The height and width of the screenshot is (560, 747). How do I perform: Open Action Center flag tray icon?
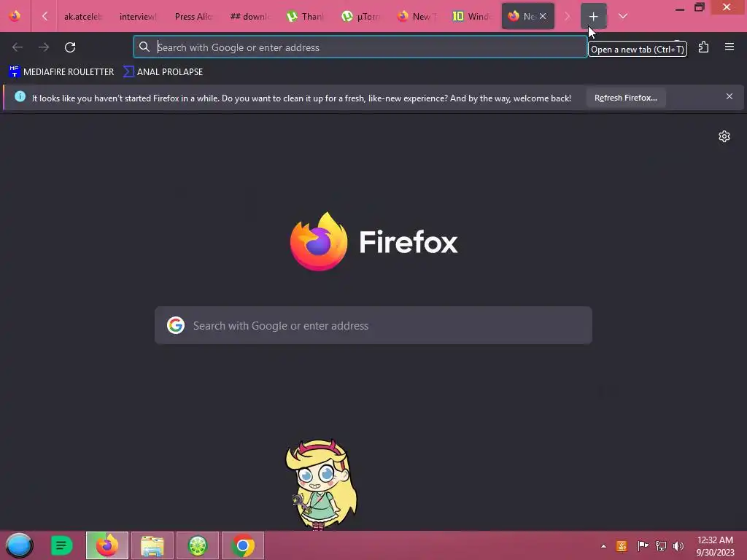tap(643, 546)
